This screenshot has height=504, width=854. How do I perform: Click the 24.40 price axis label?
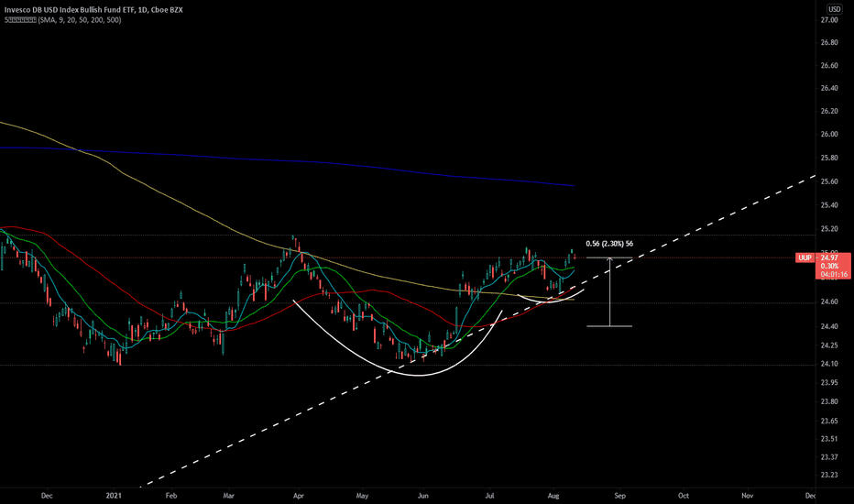[x=829, y=326]
